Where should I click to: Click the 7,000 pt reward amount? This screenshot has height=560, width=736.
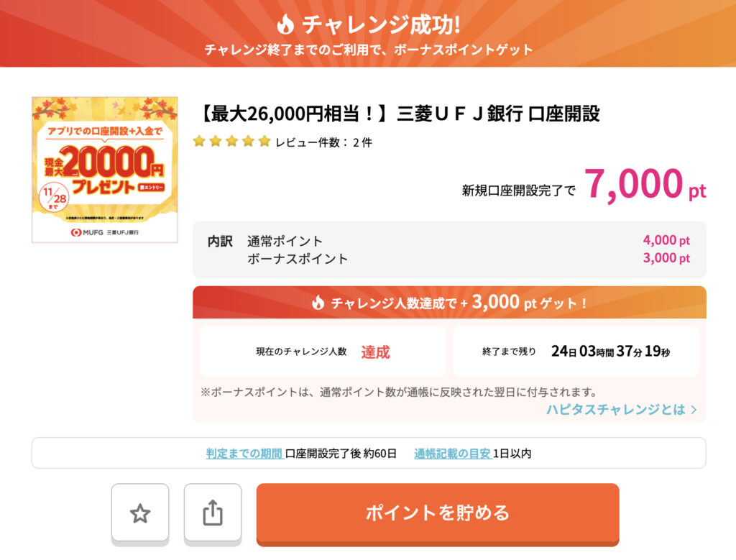(645, 185)
